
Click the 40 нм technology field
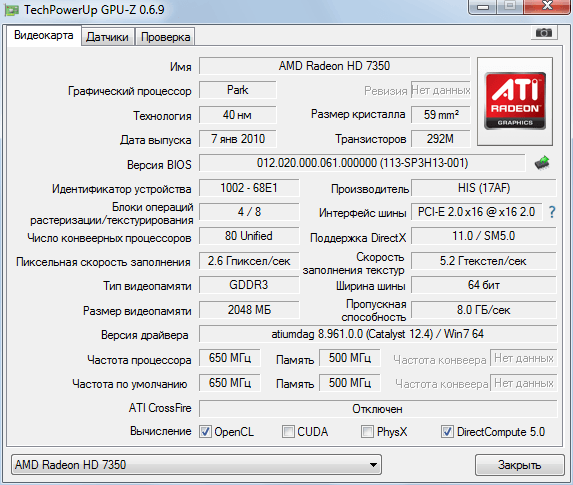238,115
